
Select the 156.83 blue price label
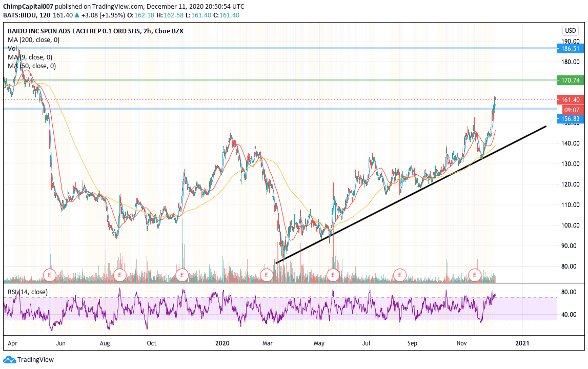[571, 119]
